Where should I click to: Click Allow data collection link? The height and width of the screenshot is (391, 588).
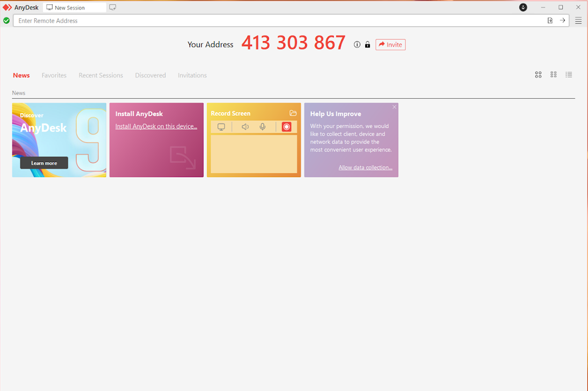point(366,168)
